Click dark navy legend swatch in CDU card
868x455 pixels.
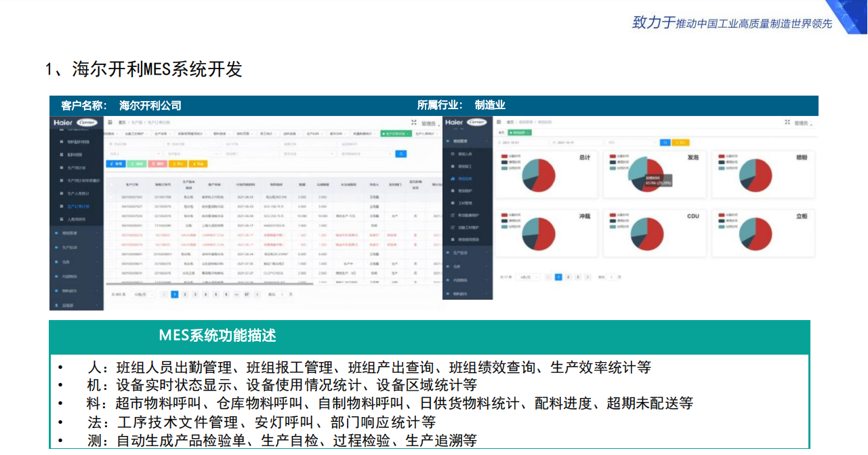click(613, 221)
